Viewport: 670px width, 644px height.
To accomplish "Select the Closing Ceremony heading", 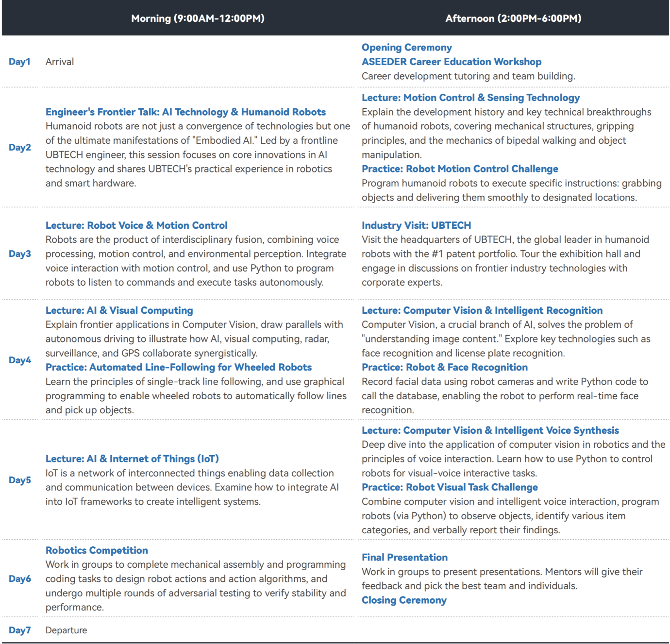I will [x=404, y=600].
